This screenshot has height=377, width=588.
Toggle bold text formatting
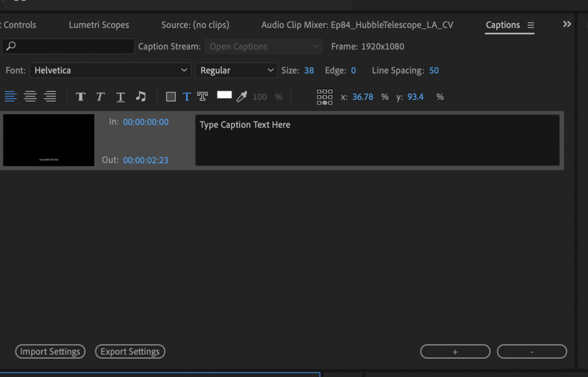(x=80, y=97)
